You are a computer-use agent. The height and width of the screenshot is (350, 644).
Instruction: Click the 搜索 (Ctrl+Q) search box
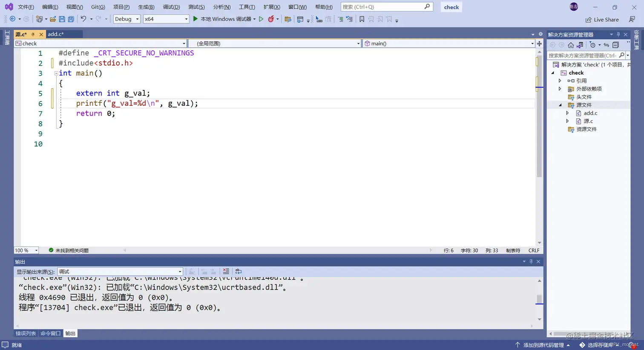[387, 7]
